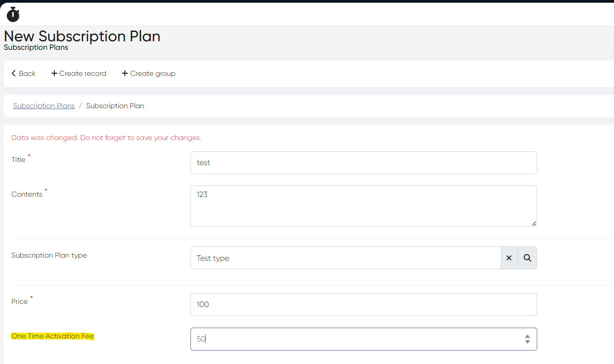Click the Contents textarea resize handle

pyautogui.click(x=534, y=223)
